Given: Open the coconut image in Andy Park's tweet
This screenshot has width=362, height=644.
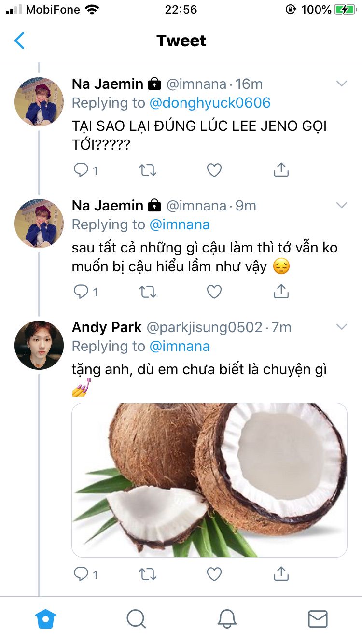Looking at the screenshot, I should pos(209,480).
